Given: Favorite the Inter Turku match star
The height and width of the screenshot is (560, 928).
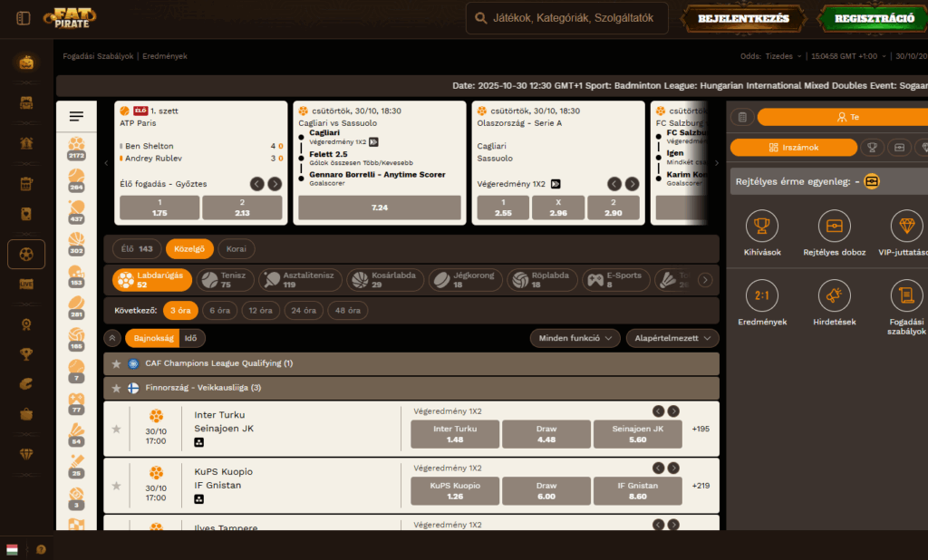Looking at the screenshot, I should pyautogui.click(x=116, y=429).
